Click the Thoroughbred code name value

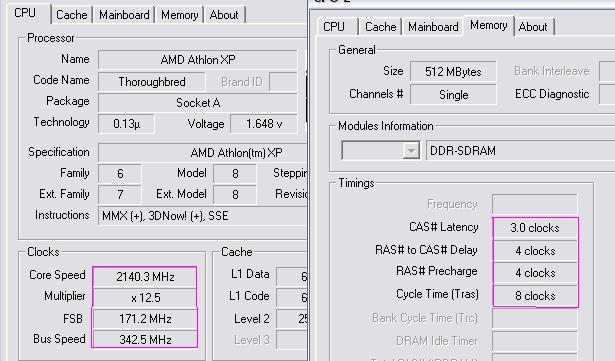click(152, 82)
